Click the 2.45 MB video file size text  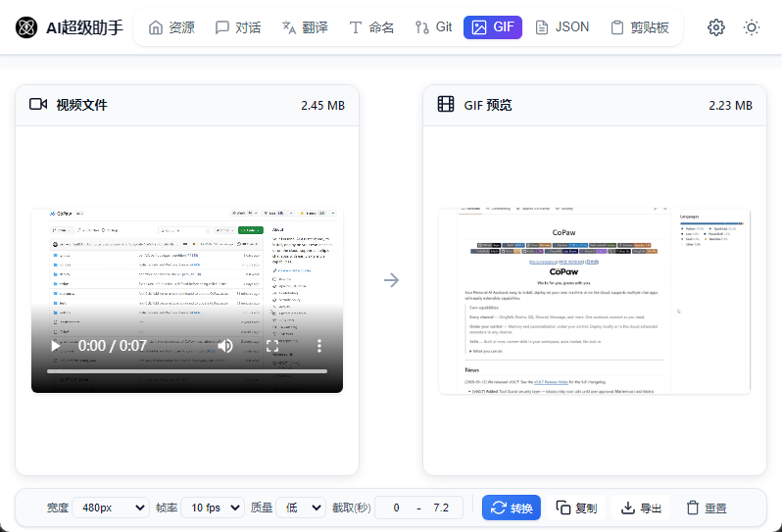pos(322,105)
